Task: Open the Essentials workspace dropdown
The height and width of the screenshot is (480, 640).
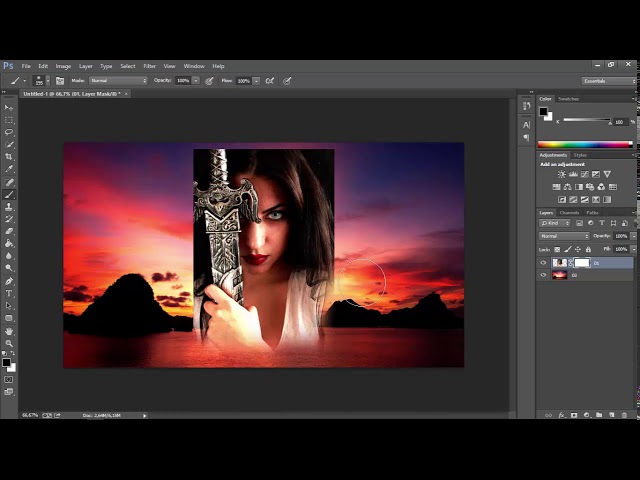Action: click(607, 80)
